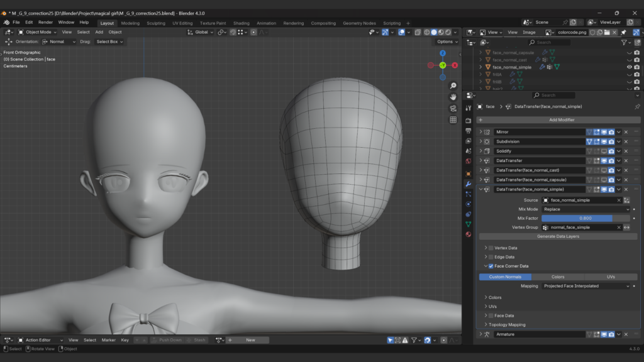Click the Generate Data Layers button
The height and width of the screenshot is (362, 644).
[x=558, y=236]
